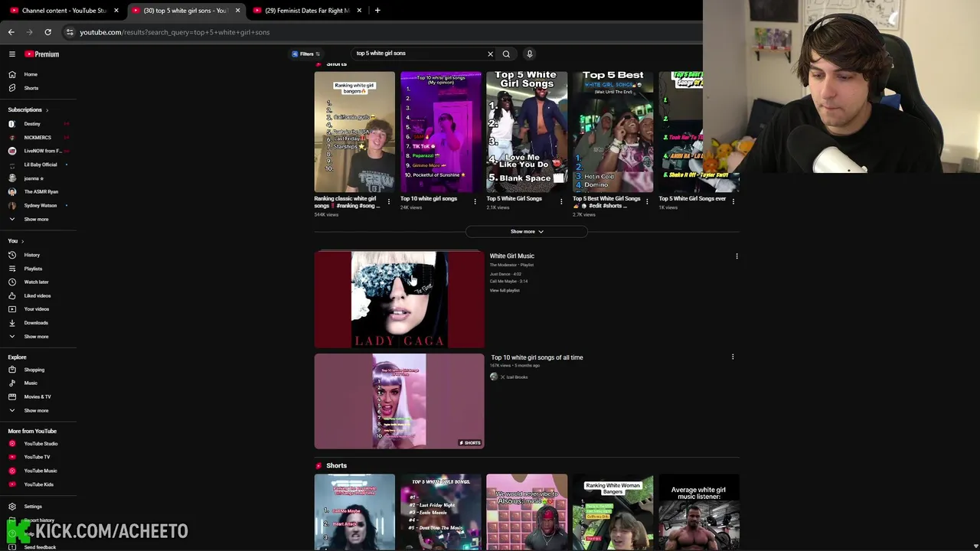Play Ranking classic white girl bangers short
The image size is (980, 551).
pos(354,132)
